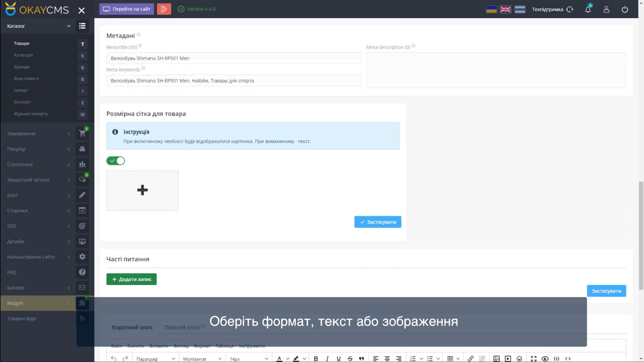Open Властивості in catalog menu
Image resolution: width=644 pixels, height=362 pixels.
(x=26, y=79)
